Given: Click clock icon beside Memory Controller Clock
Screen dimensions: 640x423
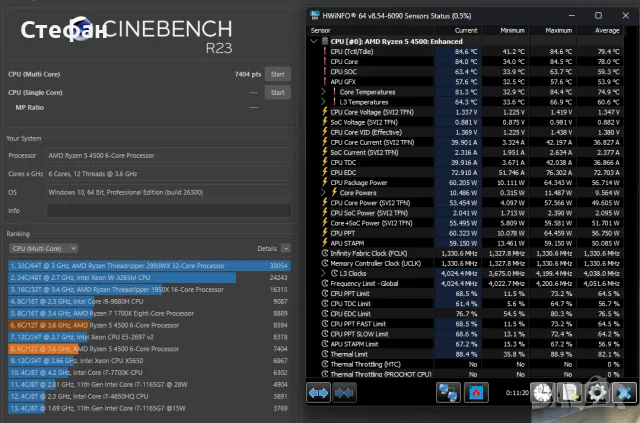Looking at the screenshot, I should 325,263.
